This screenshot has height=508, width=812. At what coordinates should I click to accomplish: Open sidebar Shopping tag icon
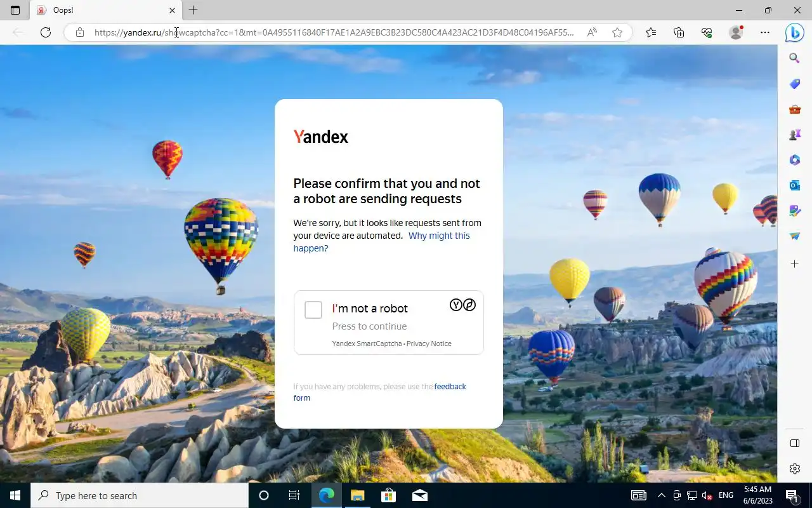[x=794, y=84]
